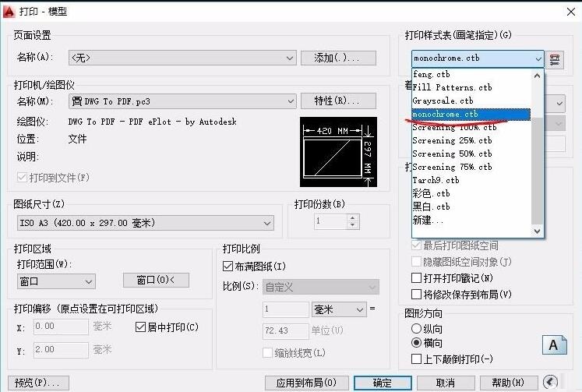The image size is (582, 392).
Task: Click the 特性 printer properties button
Action: coord(338,101)
